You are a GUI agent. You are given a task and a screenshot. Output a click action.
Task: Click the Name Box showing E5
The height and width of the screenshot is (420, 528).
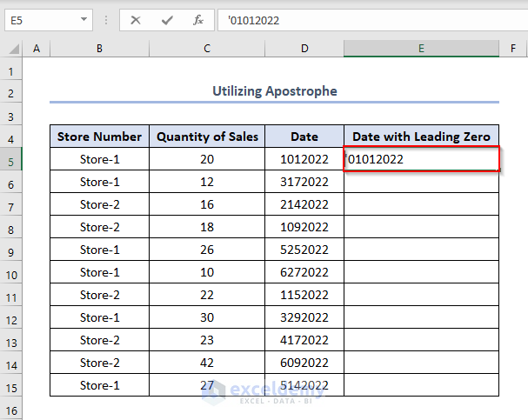coord(39,19)
